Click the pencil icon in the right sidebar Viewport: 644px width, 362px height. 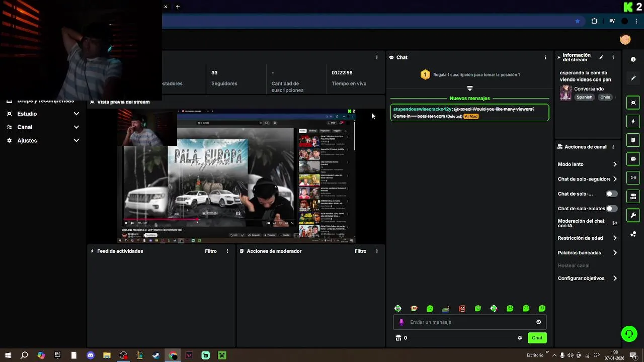click(x=633, y=78)
